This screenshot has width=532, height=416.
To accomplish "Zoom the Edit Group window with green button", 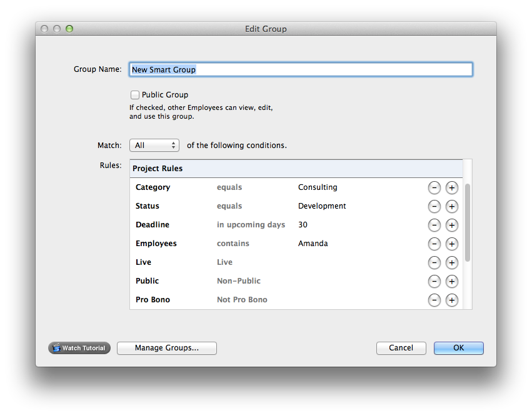I will (x=69, y=29).
